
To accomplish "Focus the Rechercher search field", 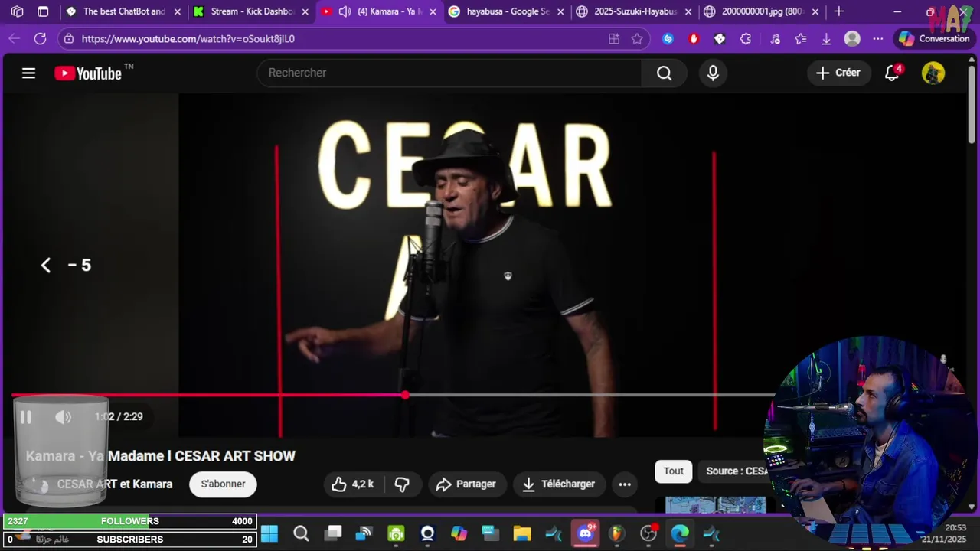I will [x=449, y=73].
